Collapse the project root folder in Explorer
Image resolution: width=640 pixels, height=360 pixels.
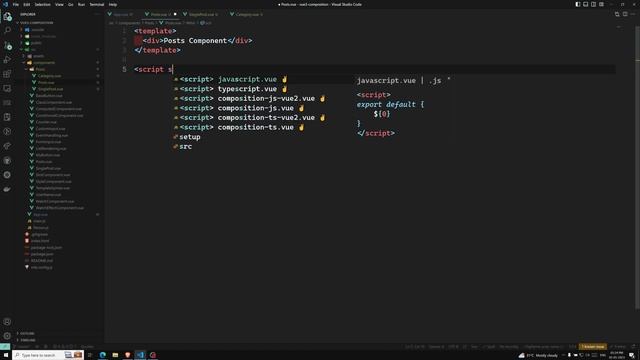click(37, 23)
